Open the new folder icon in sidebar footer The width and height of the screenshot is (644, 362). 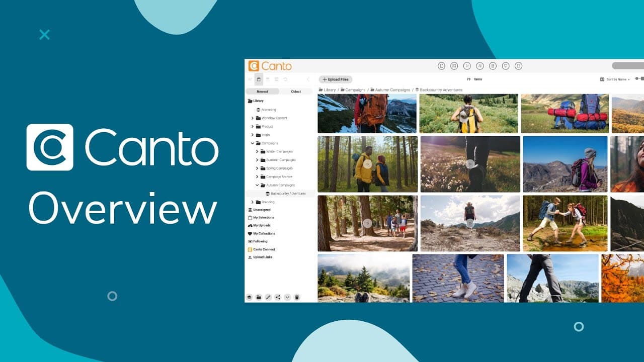[259, 297]
